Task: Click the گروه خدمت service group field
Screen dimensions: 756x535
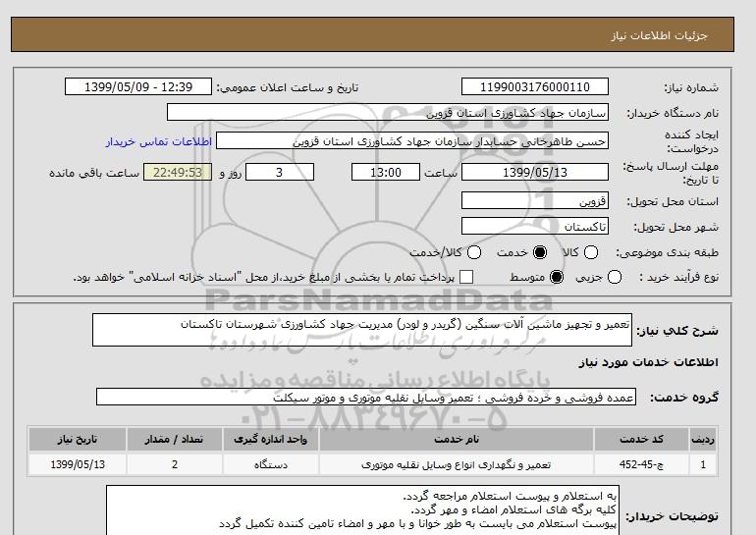Action: pos(366,398)
